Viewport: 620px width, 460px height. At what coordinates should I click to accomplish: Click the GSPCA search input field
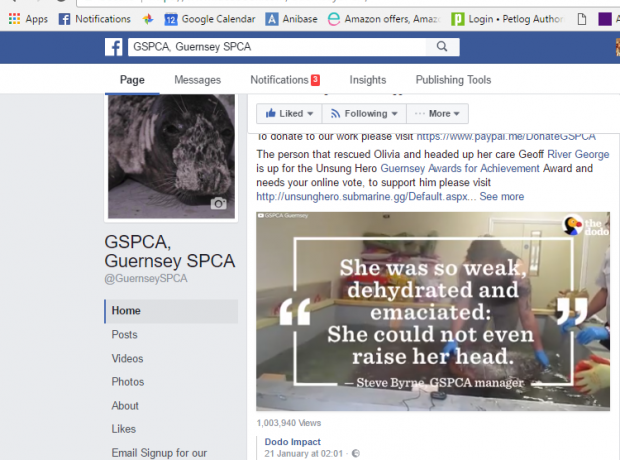coord(277,47)
